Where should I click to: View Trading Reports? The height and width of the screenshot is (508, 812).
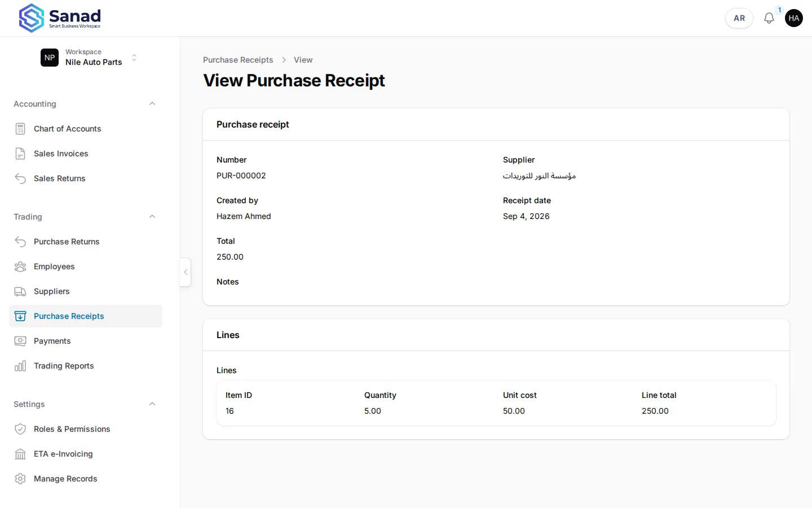coord(86,366)
